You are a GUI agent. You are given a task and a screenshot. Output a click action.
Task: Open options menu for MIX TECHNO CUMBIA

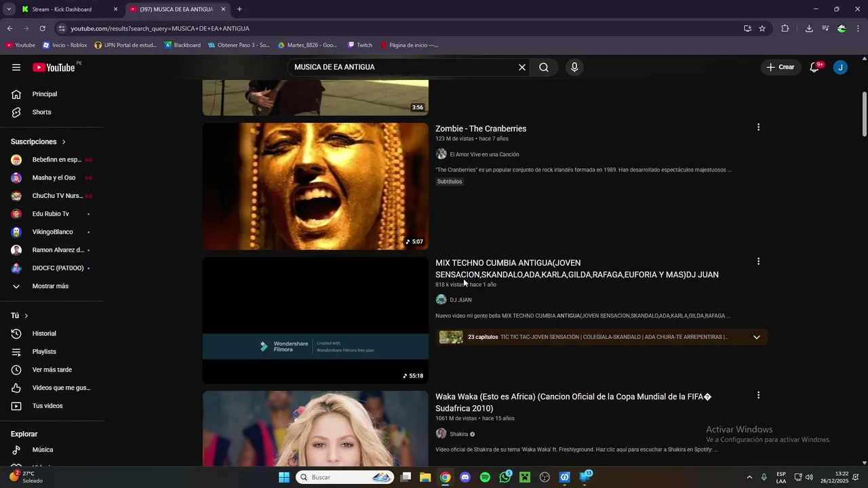(x=758, y=262)
